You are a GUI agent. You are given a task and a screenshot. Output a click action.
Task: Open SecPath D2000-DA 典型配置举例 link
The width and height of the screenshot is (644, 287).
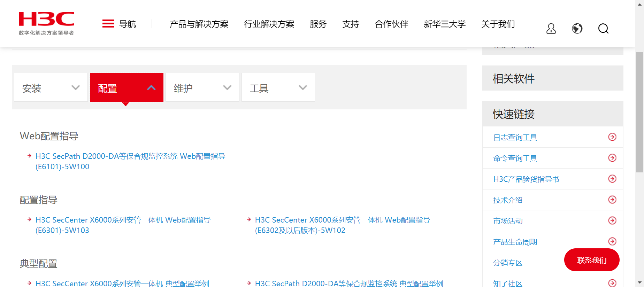tap(349, 283)
